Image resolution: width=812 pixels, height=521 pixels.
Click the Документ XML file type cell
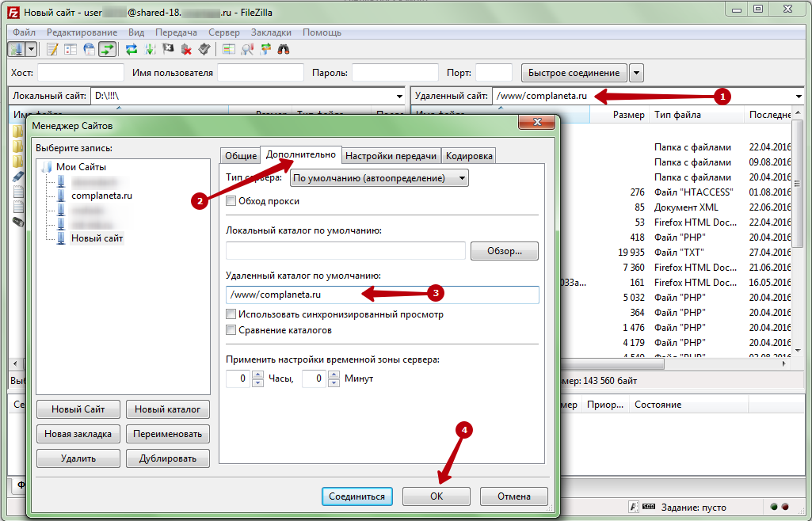point(686,207)
